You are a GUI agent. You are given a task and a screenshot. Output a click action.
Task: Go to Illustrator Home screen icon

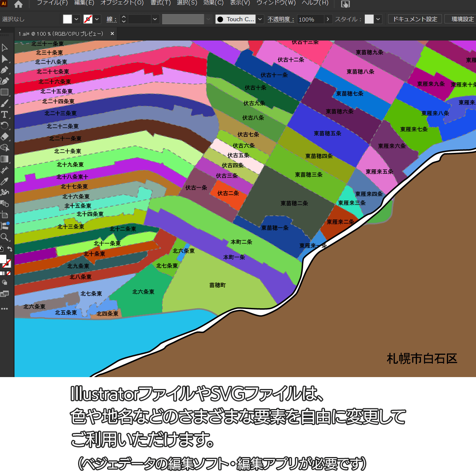(x=18, y=4)
